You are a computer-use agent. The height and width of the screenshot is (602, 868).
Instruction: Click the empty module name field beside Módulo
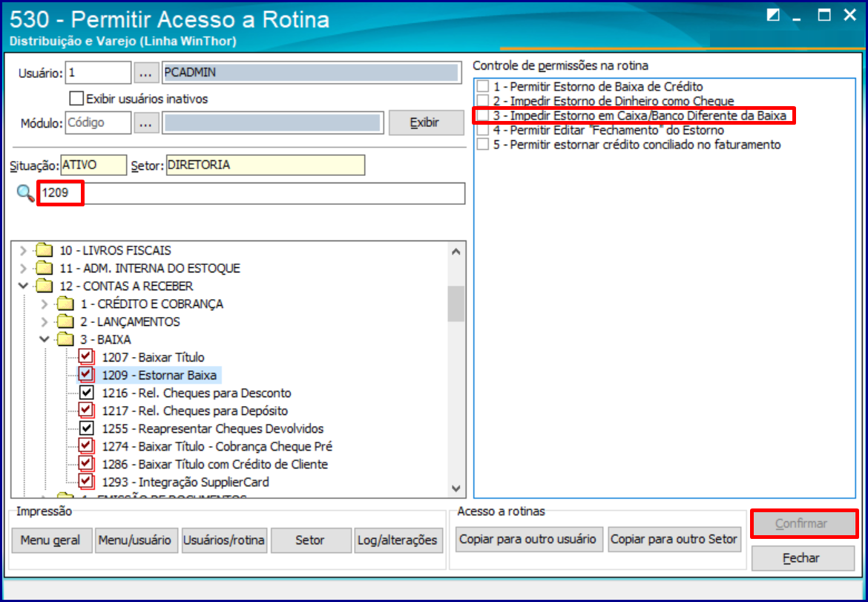click(272, 123)
